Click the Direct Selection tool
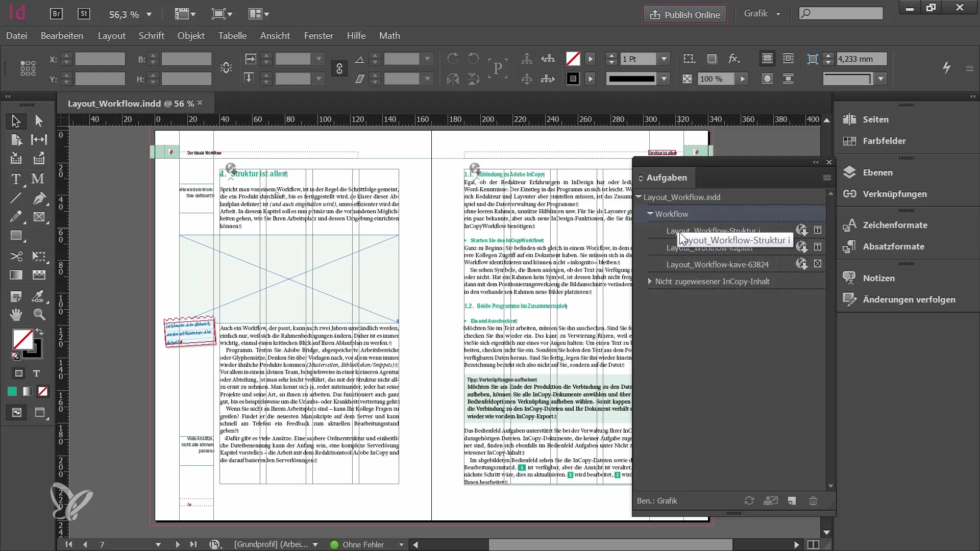The image size is (980, 551). tap(39, 121)
